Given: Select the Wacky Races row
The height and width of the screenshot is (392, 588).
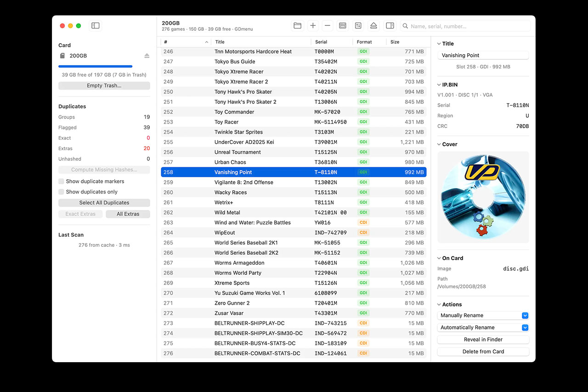Looking at the screenshot, I should [x=294, y=193].
